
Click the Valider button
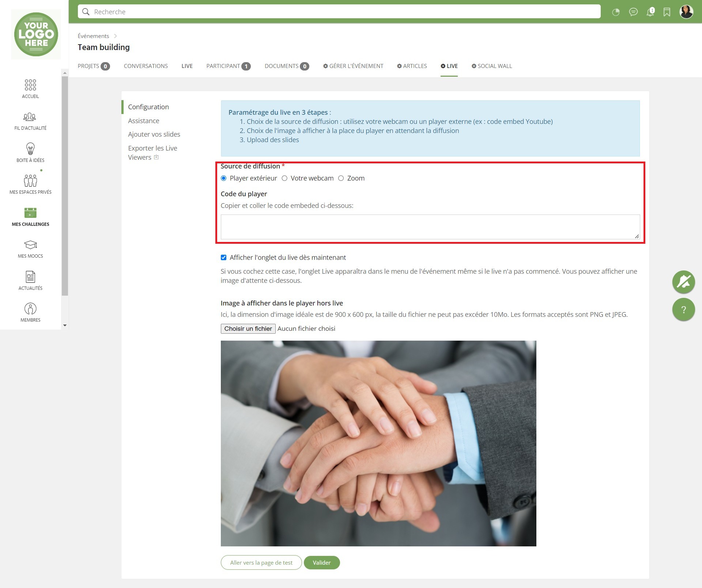(321, 563)
